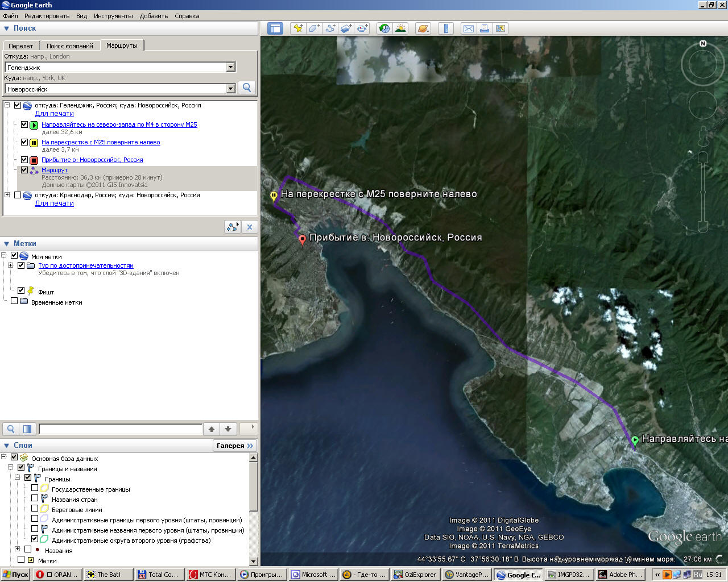Add a placemark using the pushpin icon
728x582 pixels.
click(x=298, y=28)
